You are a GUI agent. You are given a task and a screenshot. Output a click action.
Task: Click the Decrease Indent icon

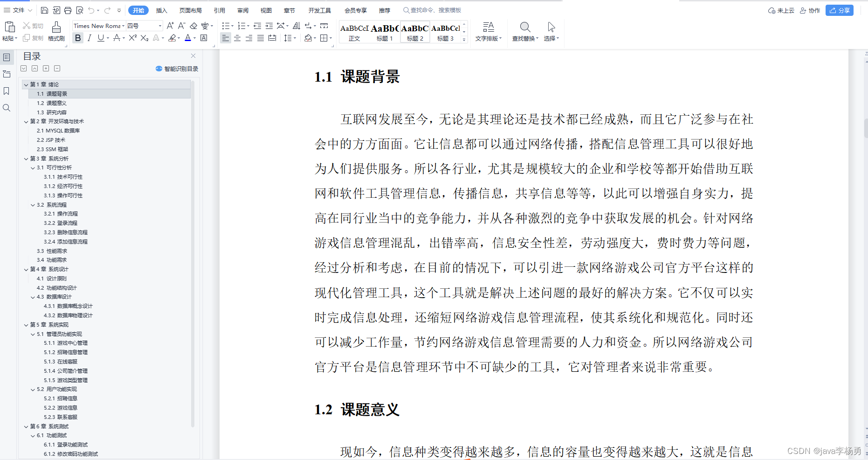257,26
